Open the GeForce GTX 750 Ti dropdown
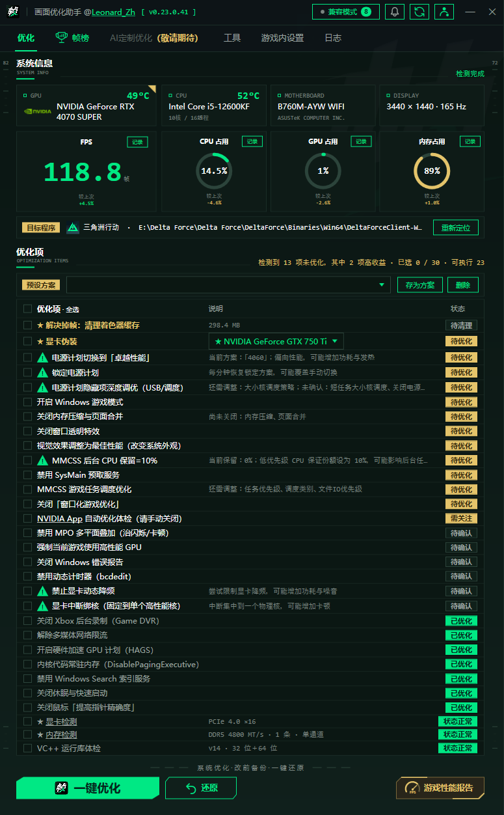This screenshot has width=504, height=815. [x=276, y=341]
